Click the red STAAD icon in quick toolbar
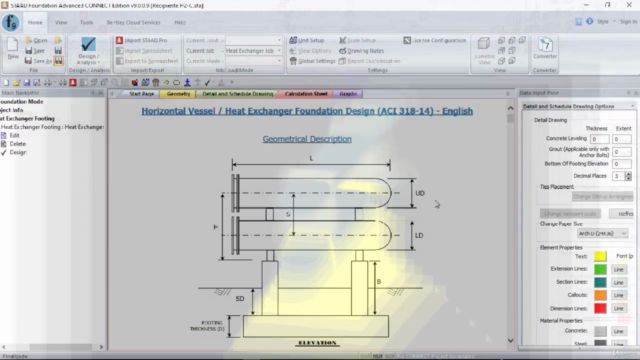 click(73, 82)
